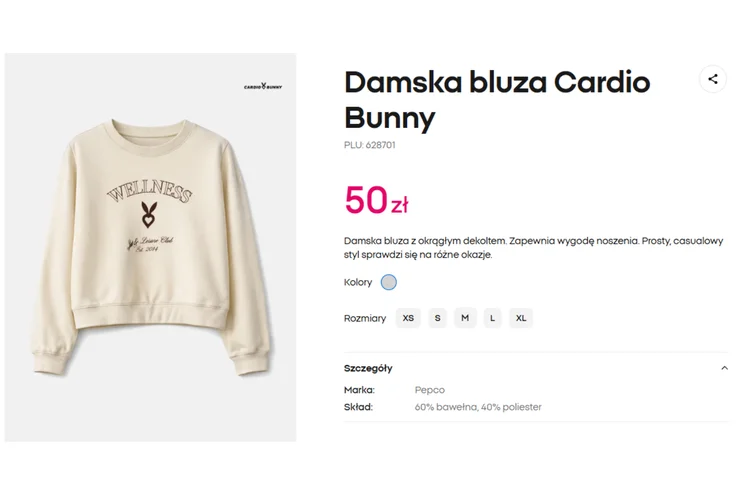Select size L
Screen dimensions: 748x494
[493, 318]
